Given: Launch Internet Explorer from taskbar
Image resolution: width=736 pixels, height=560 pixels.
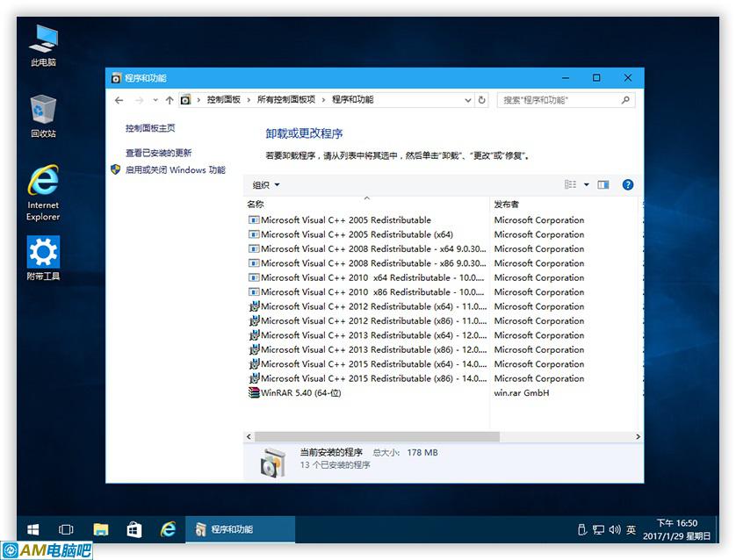Looking at the screenshot, I should (168, 529).
